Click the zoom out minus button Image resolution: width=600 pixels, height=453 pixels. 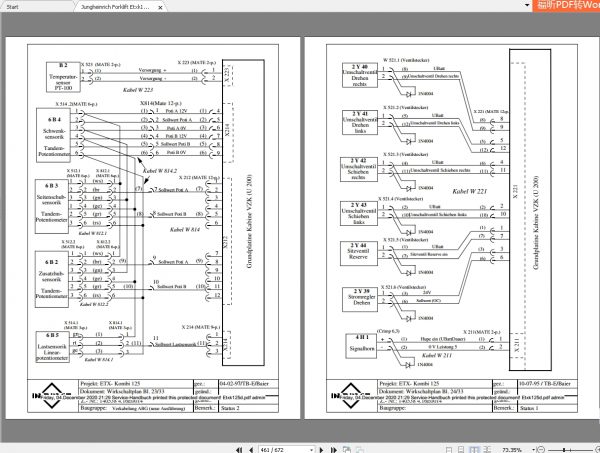tap(541, 450)
